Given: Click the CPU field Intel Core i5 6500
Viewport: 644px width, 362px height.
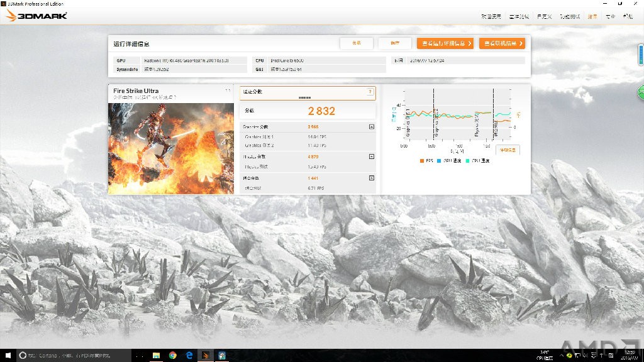Looking at the screenshot, I should 327,60.
